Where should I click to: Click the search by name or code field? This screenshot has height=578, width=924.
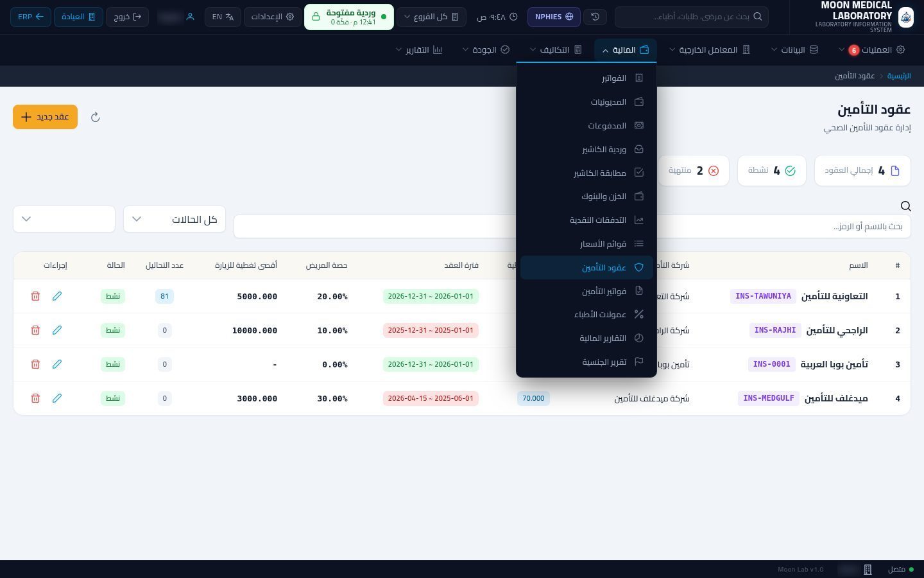pos(572,227)
